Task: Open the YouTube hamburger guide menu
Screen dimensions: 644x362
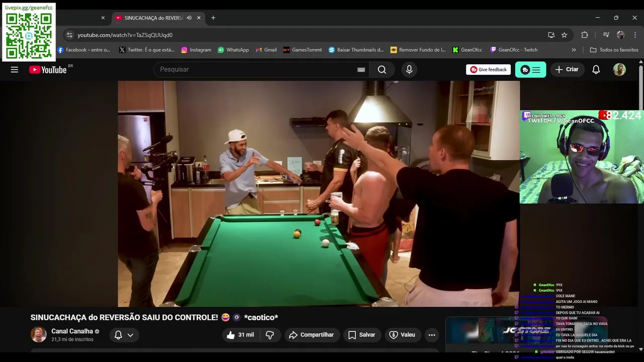Action: coord(15,70)
